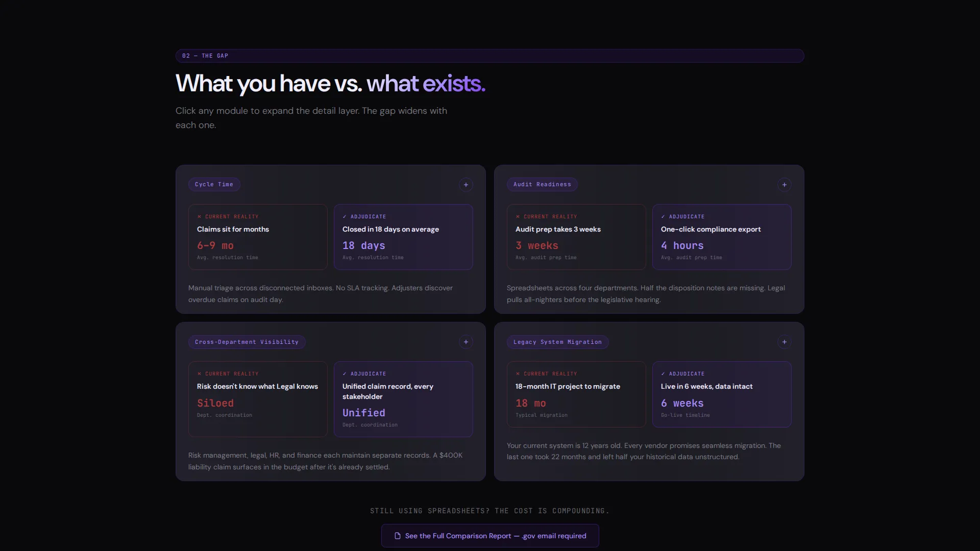980x551 pixels.
Task: Select the Legacy System Migration tag
Action: [x=557, y=342]
